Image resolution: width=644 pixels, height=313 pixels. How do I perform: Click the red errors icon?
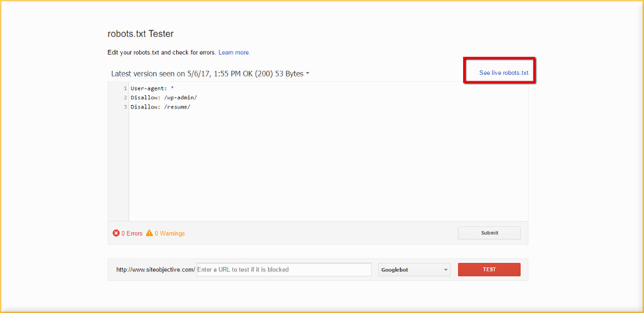(x=116, y=233)
